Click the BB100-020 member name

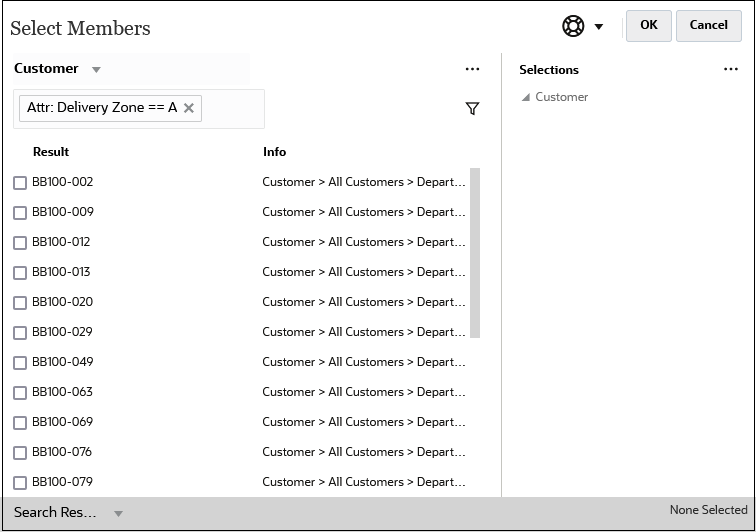62,301
